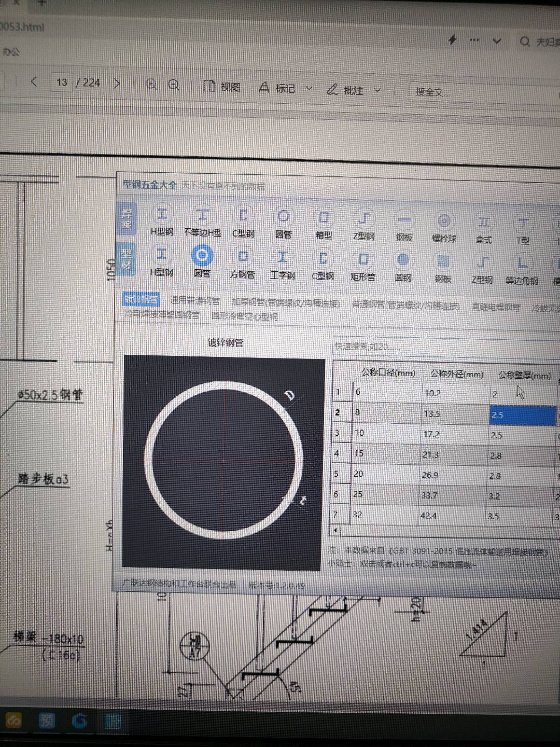Click the highlighted 圆管 icon in the second row

(202, 262)
